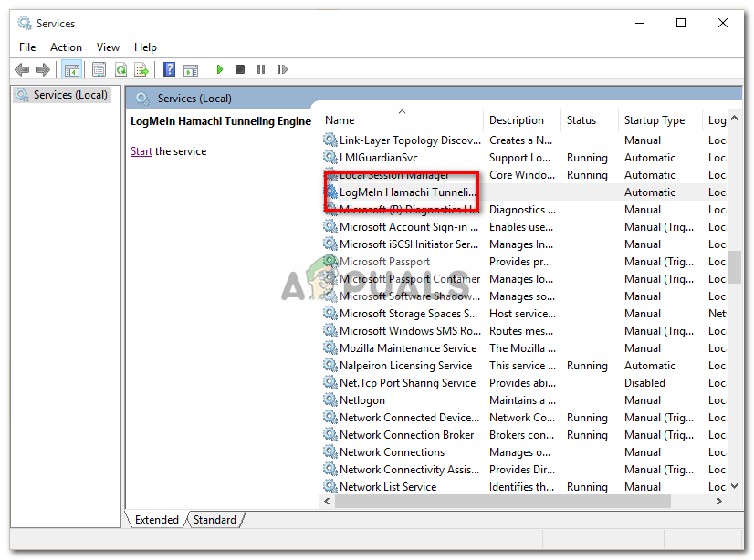Click the 'Maintains a ...' description cell
Screen dimensions: 754x560
(522, 400)
